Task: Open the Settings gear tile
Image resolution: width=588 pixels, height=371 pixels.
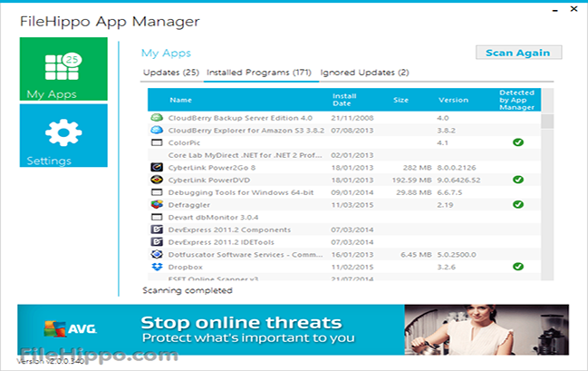Action: point(63,135)
